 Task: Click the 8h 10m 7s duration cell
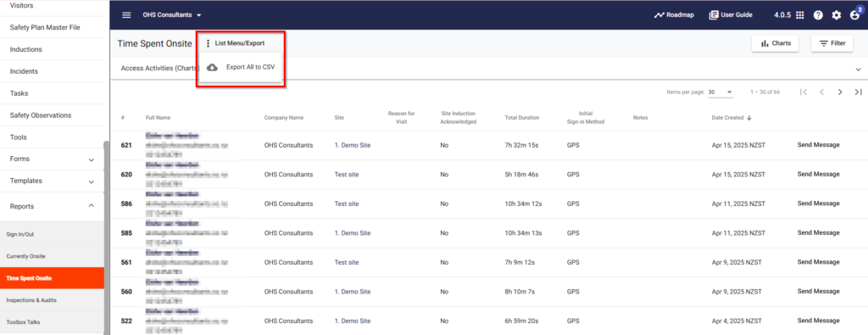click(520, 291)
